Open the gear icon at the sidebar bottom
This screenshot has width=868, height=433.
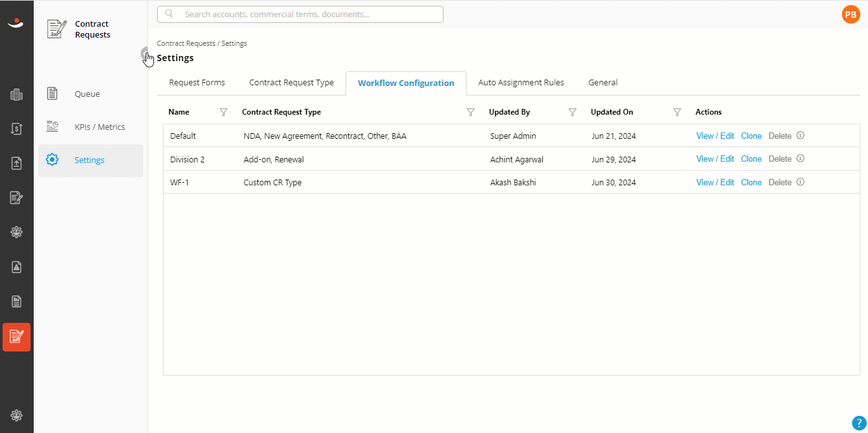17,415
